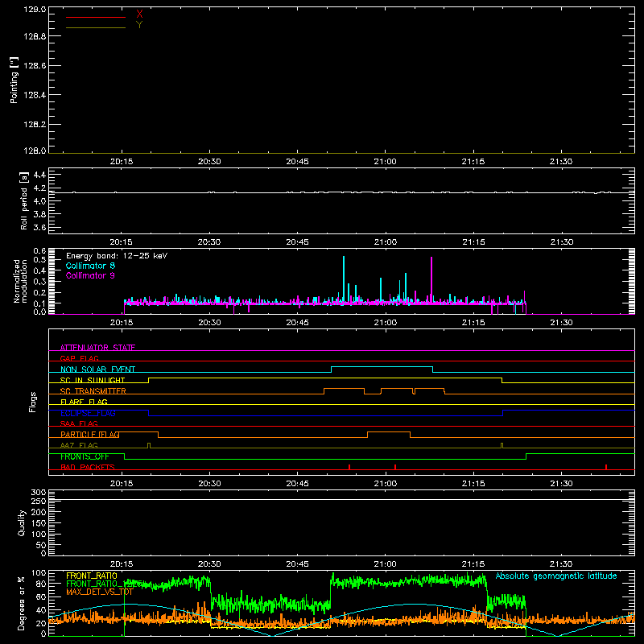Click 20:30 time label under Roll period plot
The image size is (644, 644).
209,242
